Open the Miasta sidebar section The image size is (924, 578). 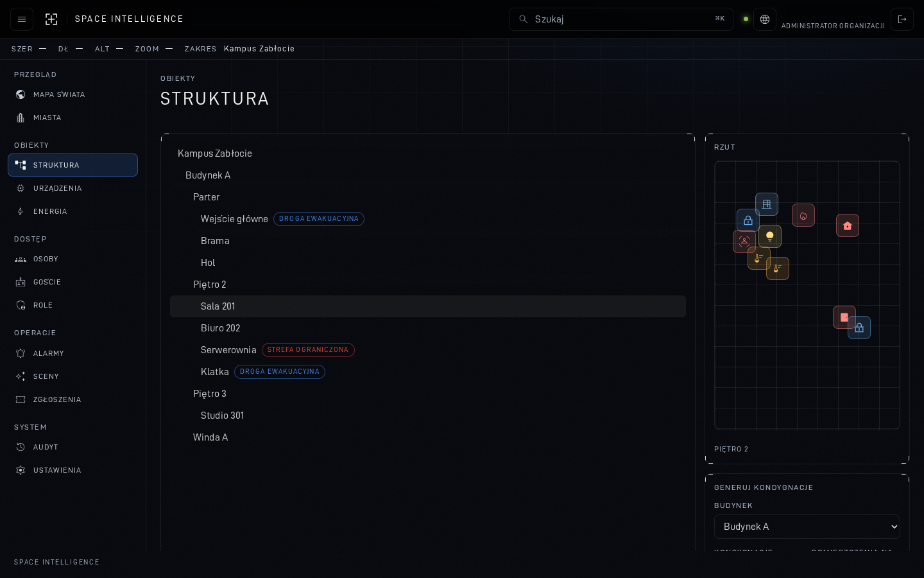coord(73,118)
